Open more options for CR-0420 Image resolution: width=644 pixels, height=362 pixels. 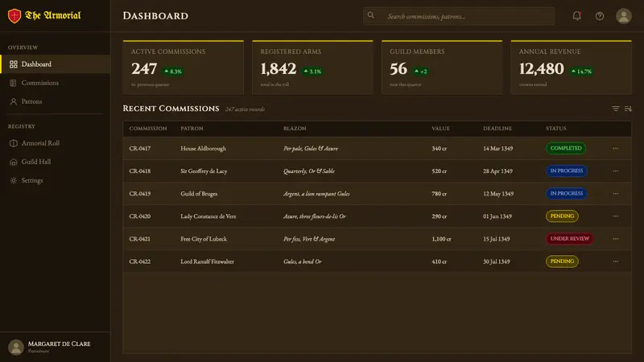(x=615, y=216)
